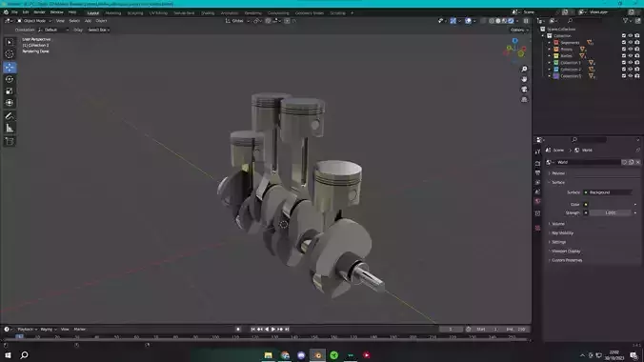Screen dimensions: 644x362
Task: Open the Global transform orientation dropdown
Action: 237,21
